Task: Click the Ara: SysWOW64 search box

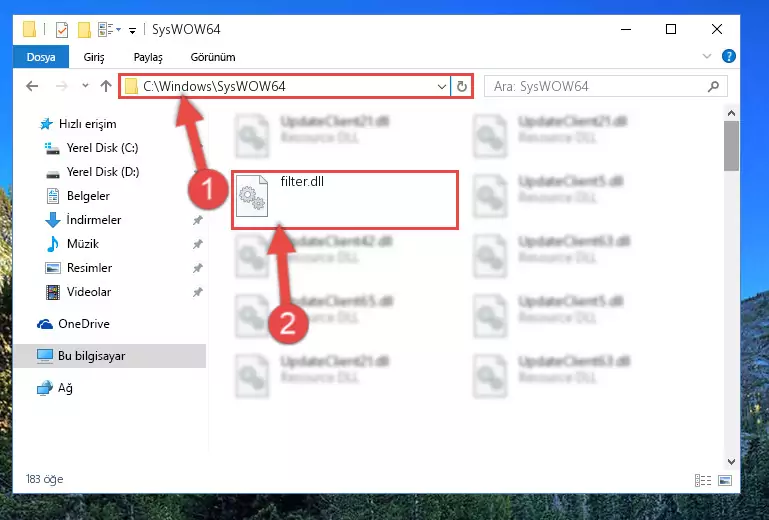Action: click(x=606, y=86)
